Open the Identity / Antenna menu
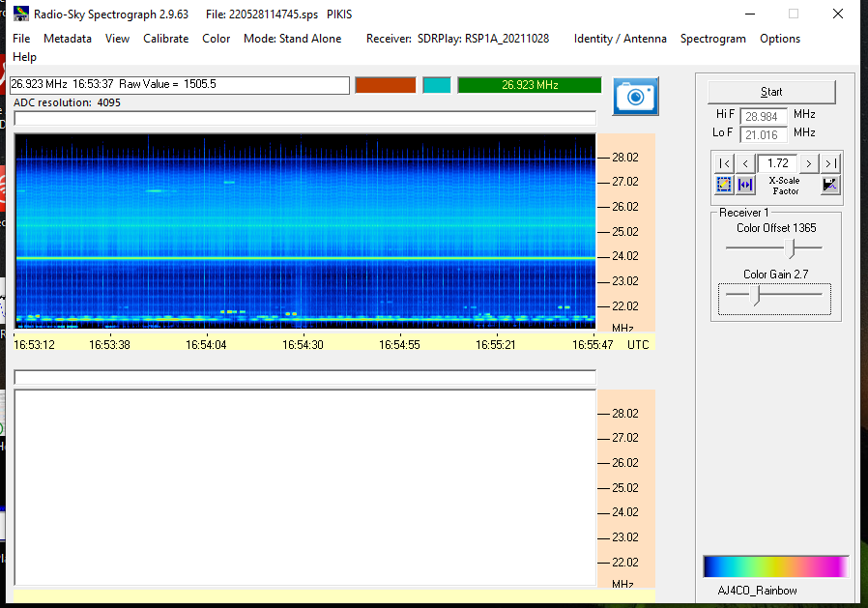Image resolution: width=868 pixels, height=608 pixels. pyautogui.click(x=620, y=39)
